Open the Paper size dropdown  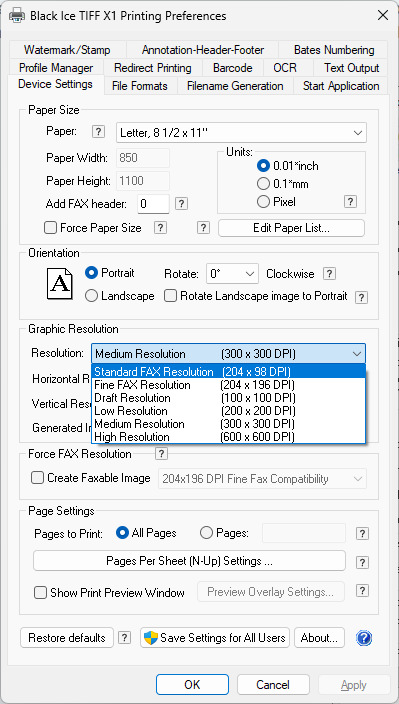point(241,133)
